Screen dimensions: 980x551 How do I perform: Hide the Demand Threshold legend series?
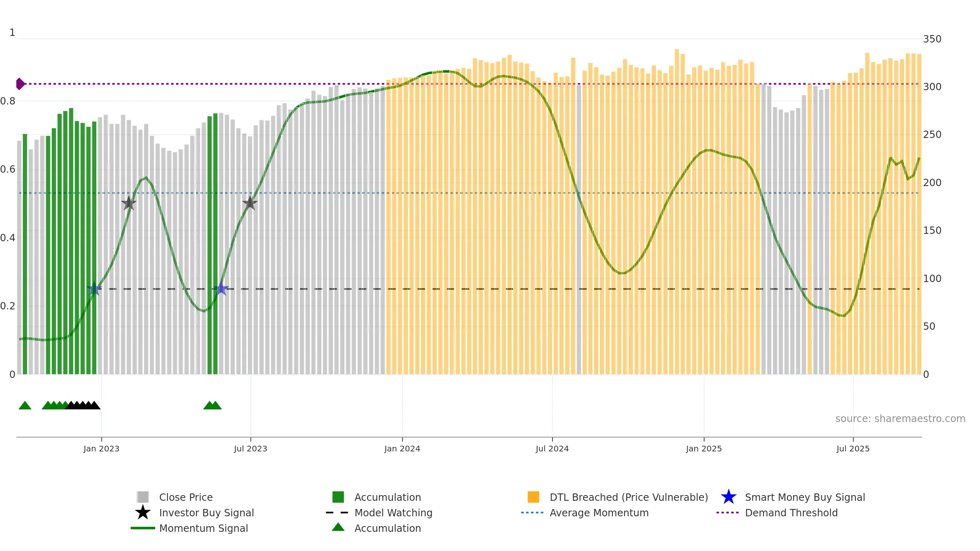[x=791, y=513]
